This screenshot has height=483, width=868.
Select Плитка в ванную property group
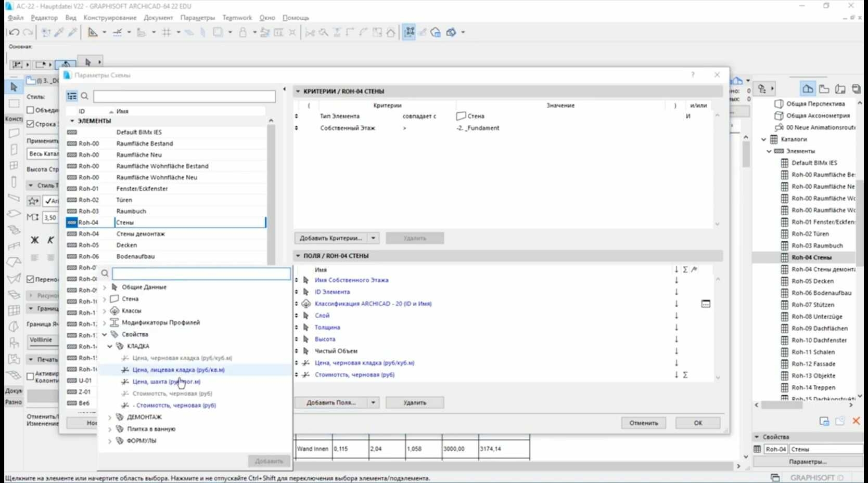pos(151,429)
